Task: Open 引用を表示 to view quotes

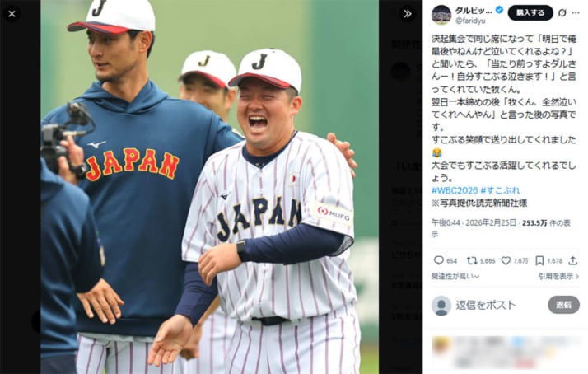Action: coord(558,277)
